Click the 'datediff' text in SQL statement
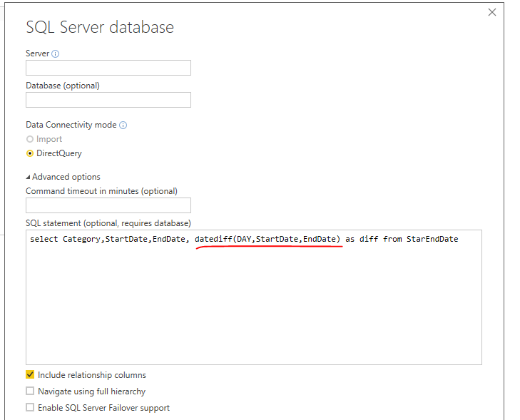 tap(213, 239)
